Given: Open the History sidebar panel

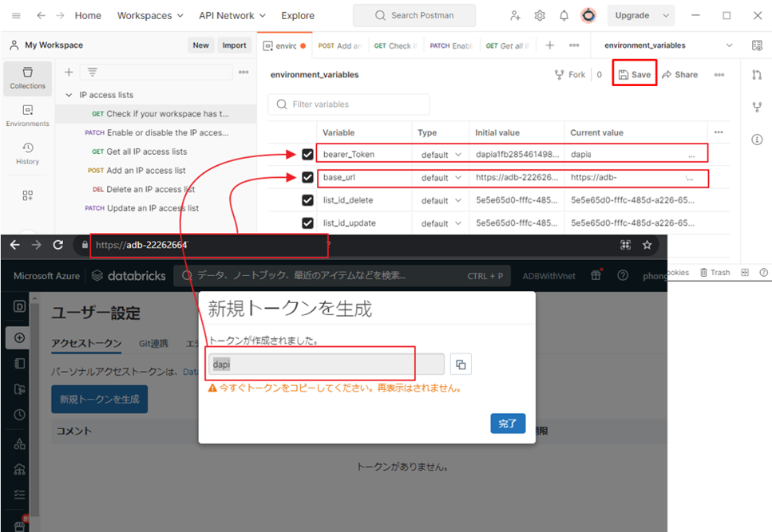Looking at the screenshot, I should pos(28,152).
